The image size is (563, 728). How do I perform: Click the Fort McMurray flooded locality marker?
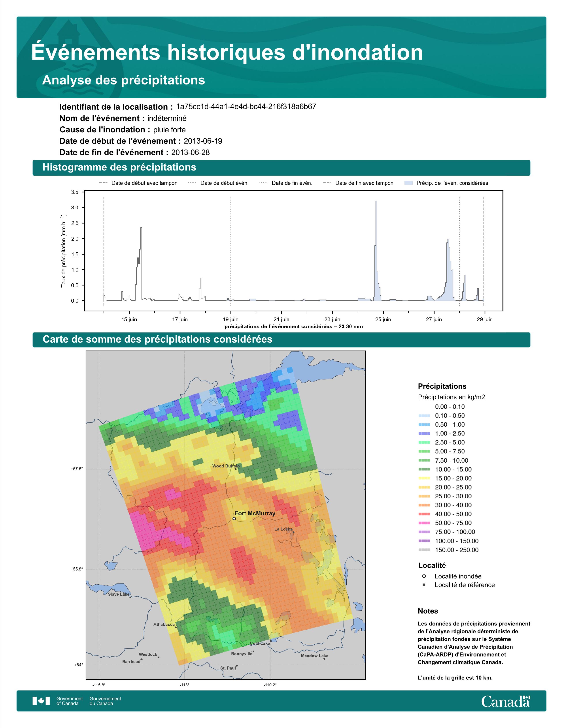(234, 519)
